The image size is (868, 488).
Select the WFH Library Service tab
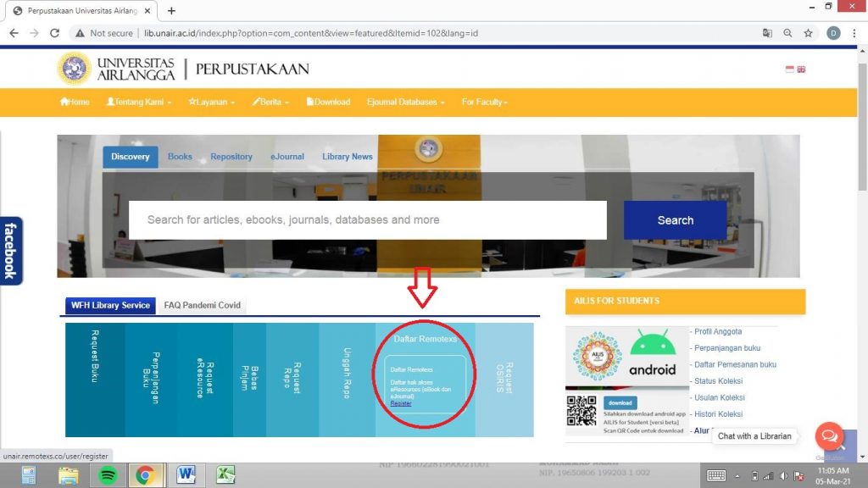(x=110, y=305)
